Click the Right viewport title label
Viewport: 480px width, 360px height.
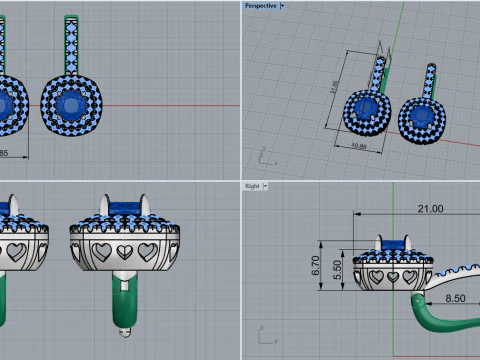coord(252,186)
